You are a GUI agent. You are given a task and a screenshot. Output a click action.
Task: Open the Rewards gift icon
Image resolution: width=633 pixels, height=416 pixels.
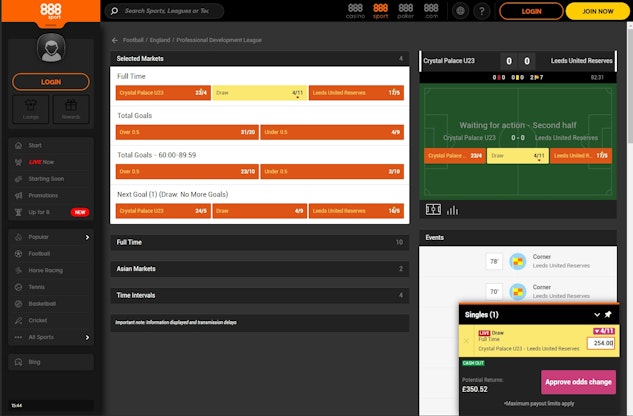point(70,108)
